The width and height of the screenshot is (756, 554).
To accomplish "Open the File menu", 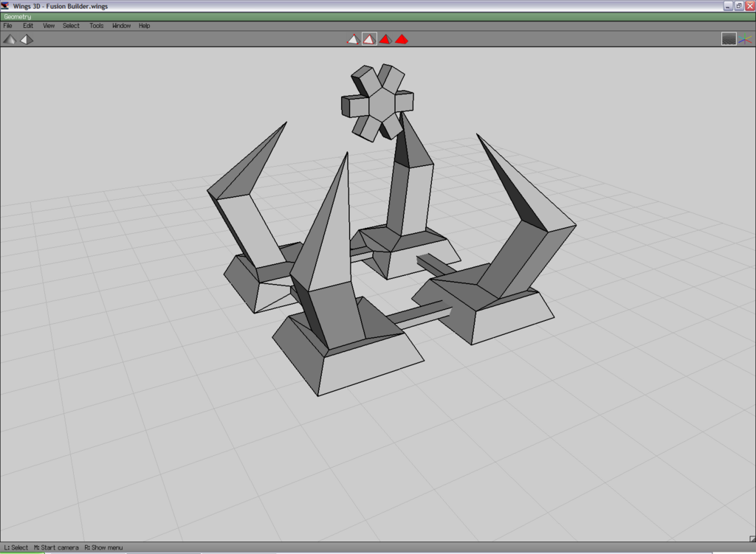I will (8, 26).
